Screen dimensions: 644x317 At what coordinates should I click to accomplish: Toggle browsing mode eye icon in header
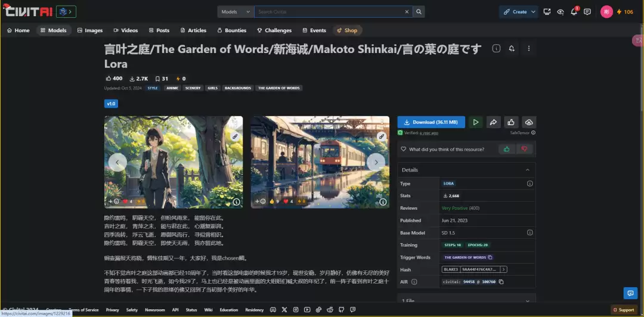tap(560, 12)
